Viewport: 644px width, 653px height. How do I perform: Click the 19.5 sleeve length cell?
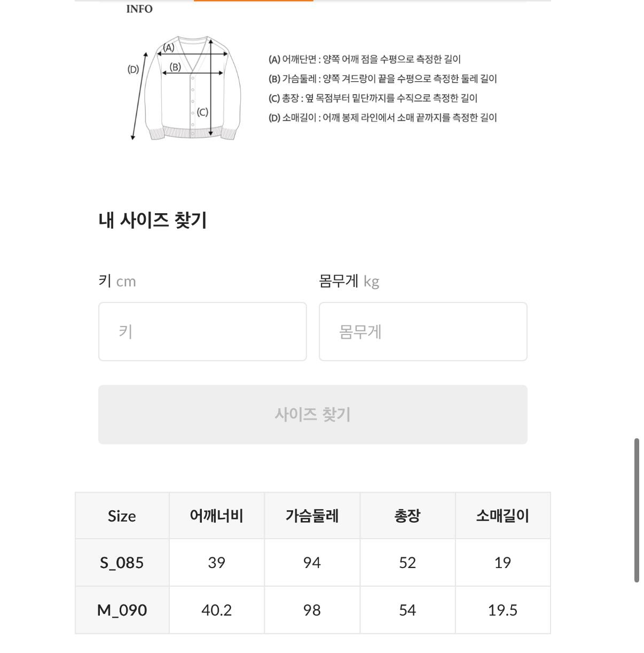[502, 610]
